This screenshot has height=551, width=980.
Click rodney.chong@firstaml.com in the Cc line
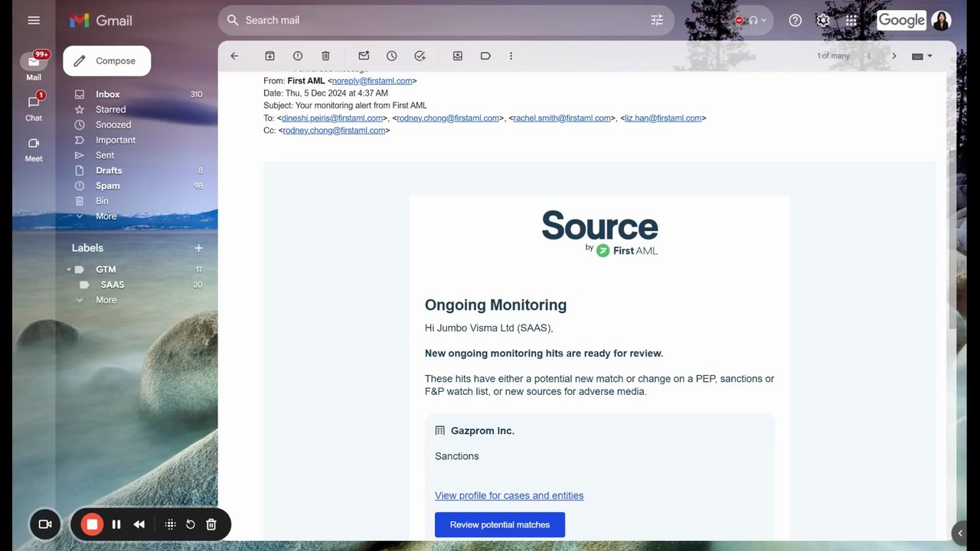(335, 130)
